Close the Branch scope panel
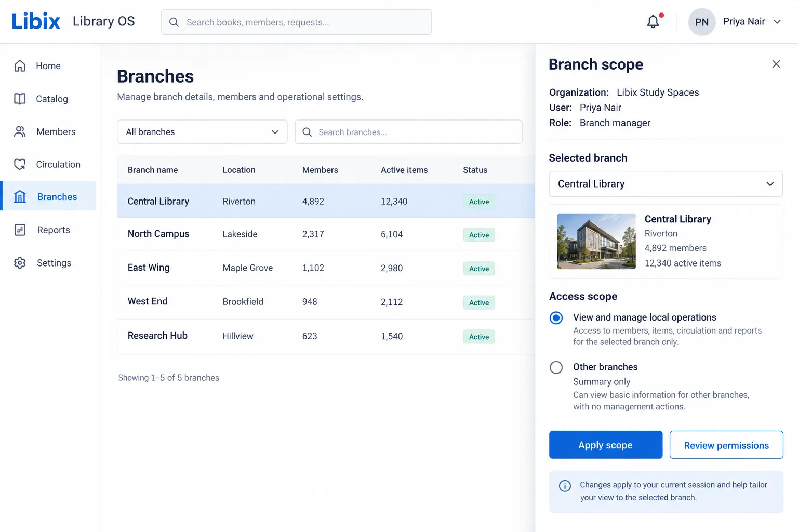This screenshot has width=798, height=532. [776, 64]
